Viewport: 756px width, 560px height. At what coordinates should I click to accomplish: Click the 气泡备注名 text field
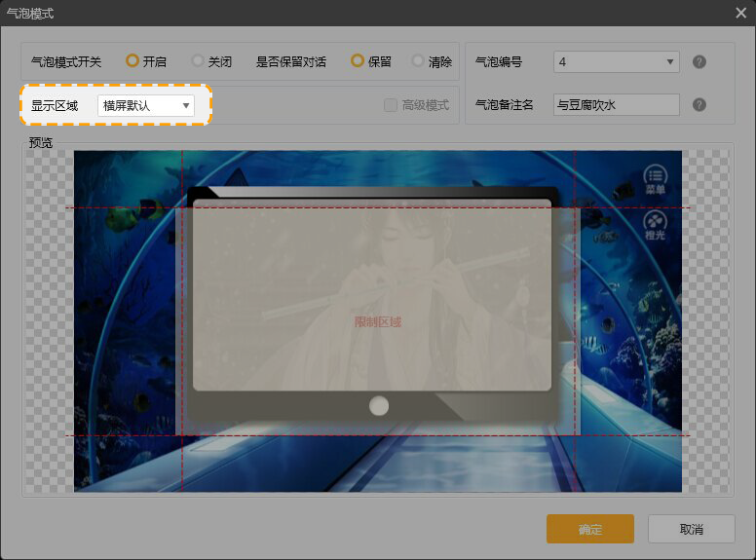(616, 105)
